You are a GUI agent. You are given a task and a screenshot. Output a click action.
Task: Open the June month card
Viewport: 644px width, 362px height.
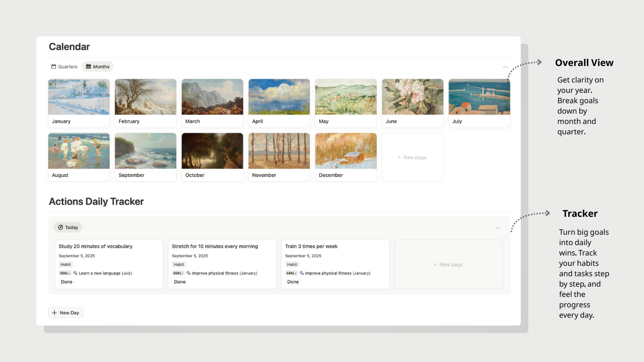click(x=413, y=103)
